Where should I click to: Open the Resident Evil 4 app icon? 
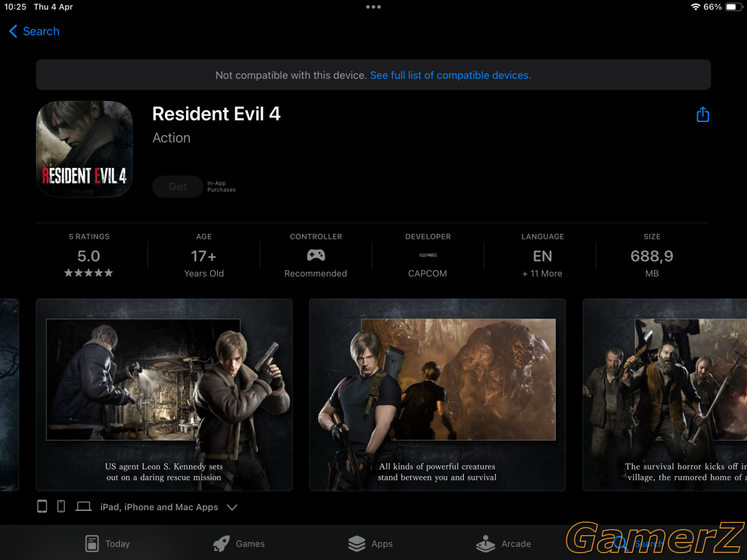(x=84, y=149)
